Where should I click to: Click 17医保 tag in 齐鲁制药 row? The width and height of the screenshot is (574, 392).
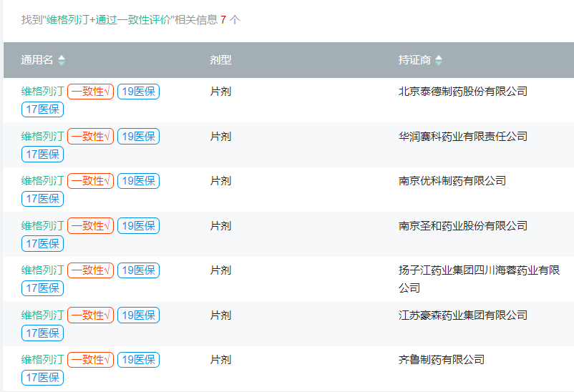pos(42,378)
